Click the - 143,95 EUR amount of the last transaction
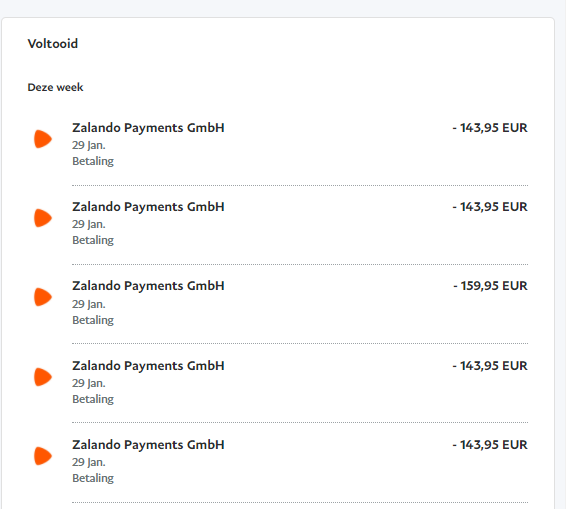 490,445
